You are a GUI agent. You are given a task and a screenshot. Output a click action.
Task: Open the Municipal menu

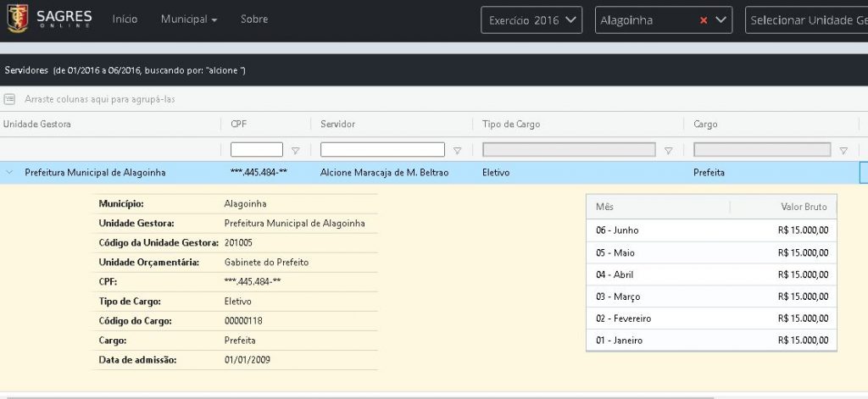click(188, 19)
